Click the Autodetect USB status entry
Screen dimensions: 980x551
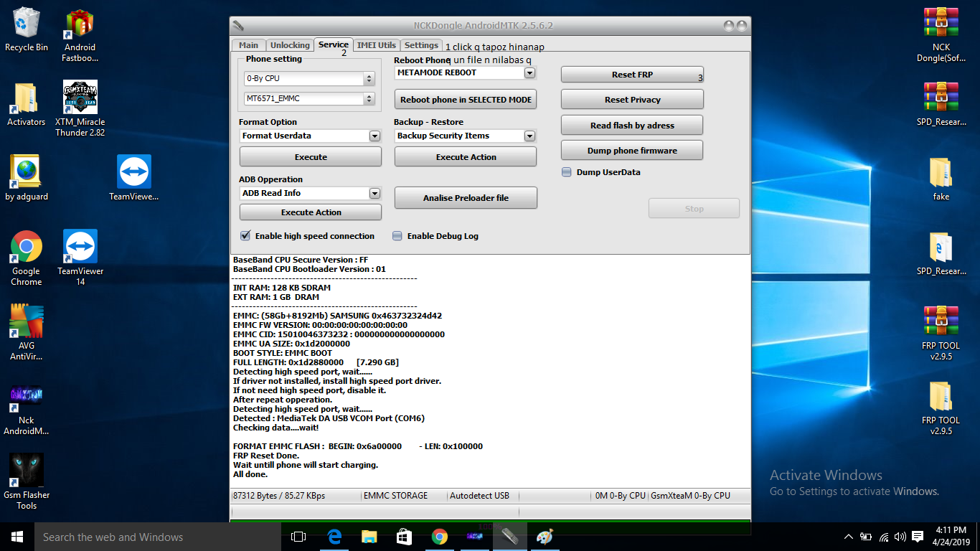coord(479,496)
